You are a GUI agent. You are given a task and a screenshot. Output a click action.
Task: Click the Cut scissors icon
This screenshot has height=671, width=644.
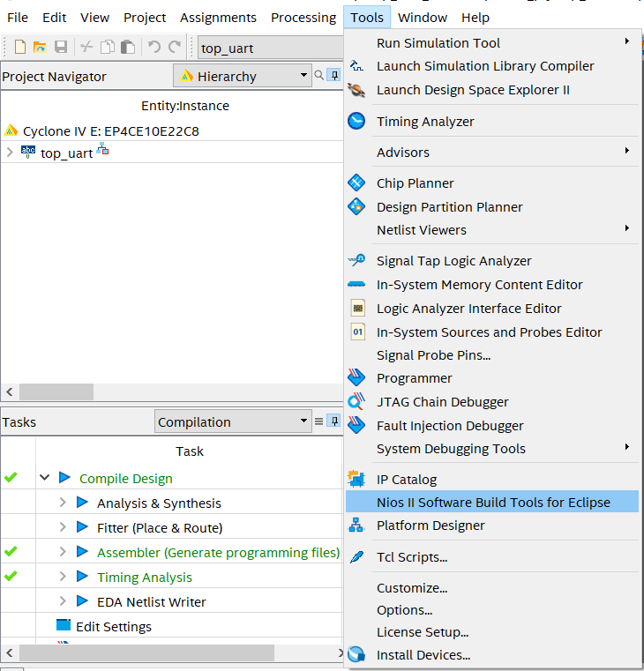(x=86, y=47)
